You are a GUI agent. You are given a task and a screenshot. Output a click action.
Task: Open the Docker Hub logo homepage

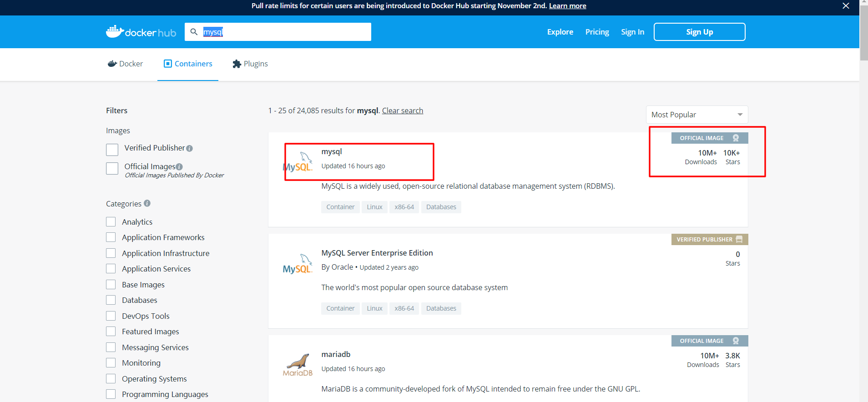141,32
